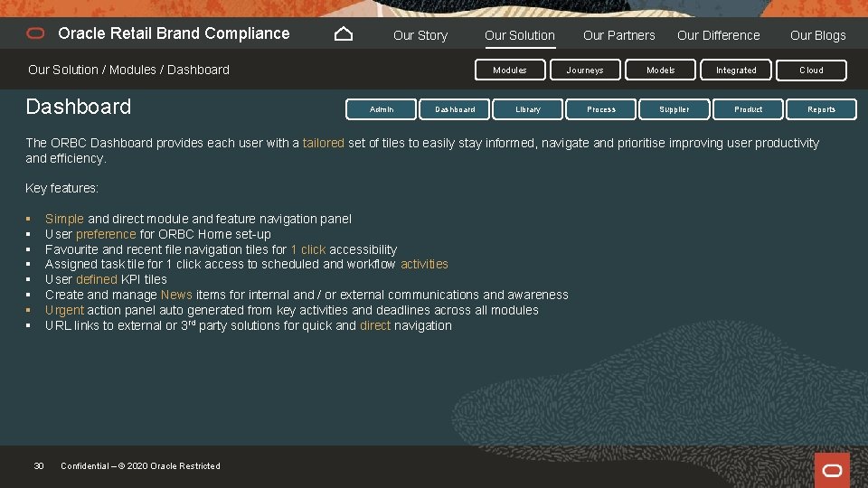
Task: Click the highlighted word 'Urgent'
Action: 64,310
